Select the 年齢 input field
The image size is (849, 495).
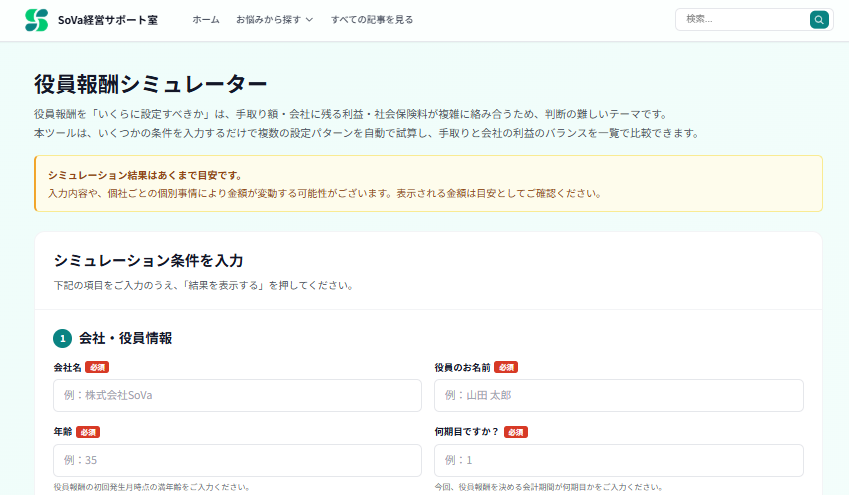click(237, 460)
